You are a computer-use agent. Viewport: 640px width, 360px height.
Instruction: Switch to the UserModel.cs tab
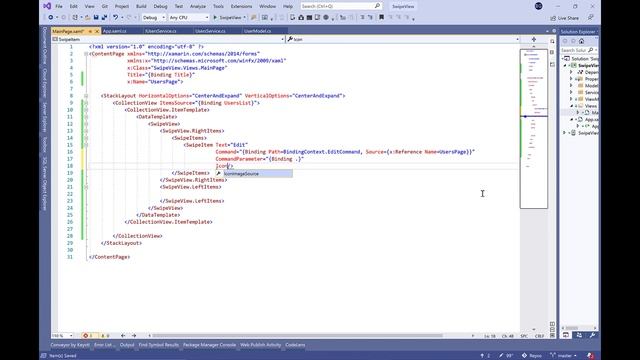coord(257,31)
